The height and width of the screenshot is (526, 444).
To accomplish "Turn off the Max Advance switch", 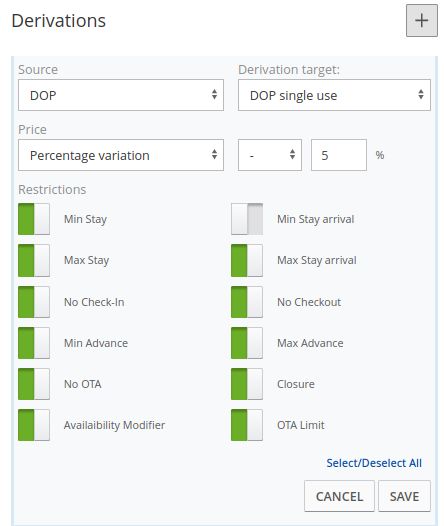I will [247, 343].
